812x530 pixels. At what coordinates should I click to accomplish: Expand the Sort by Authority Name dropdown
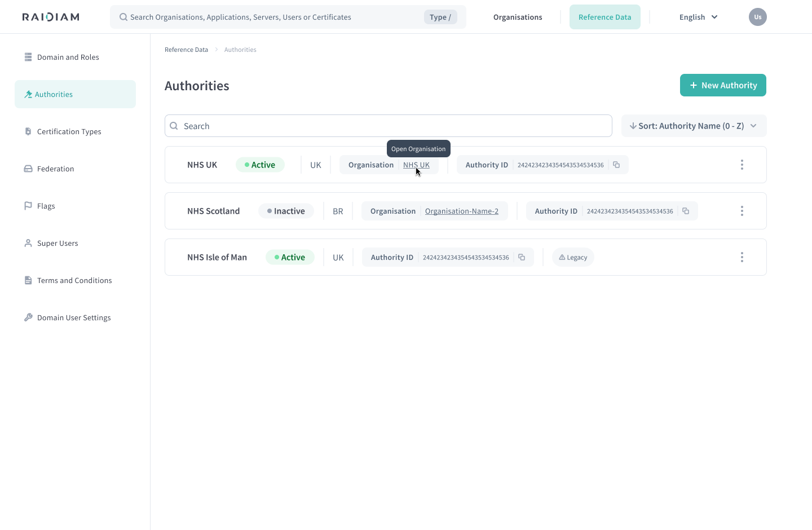694,126
